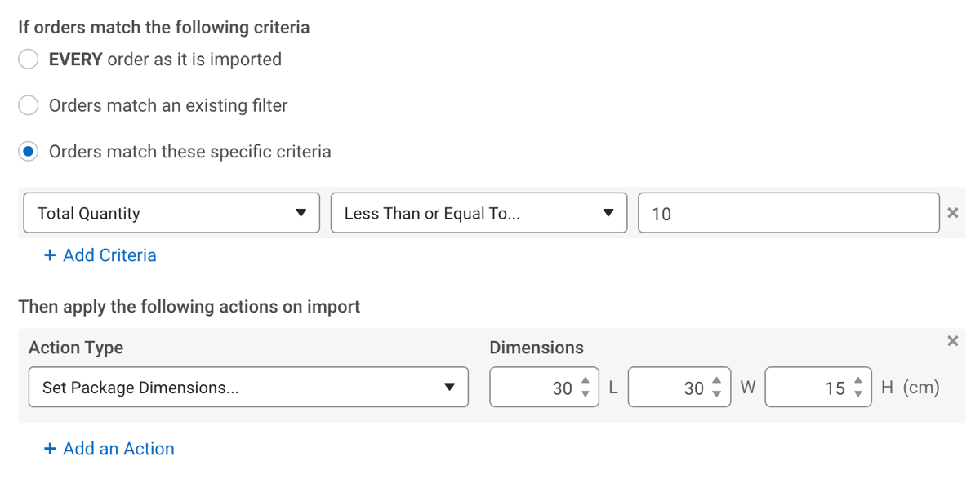The image size is (980, 501).
Task: Increment the length dimension using up arrow
Action: tap(585, 381)
